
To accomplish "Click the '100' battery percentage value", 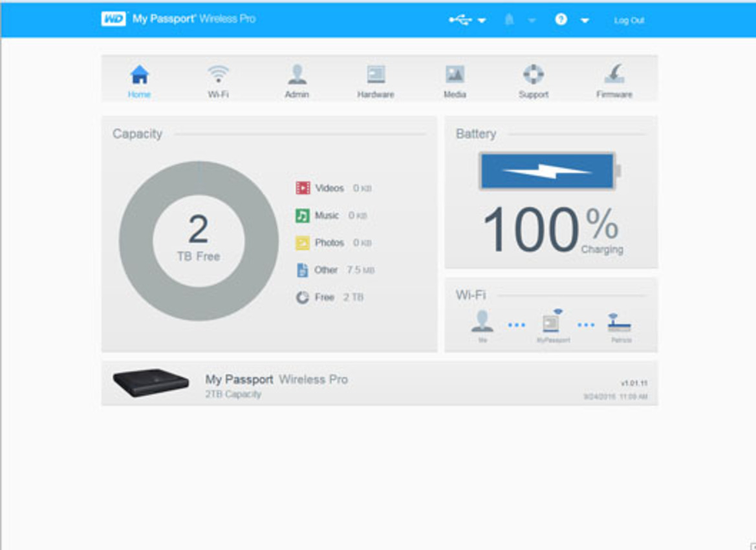I will (530, 229).
